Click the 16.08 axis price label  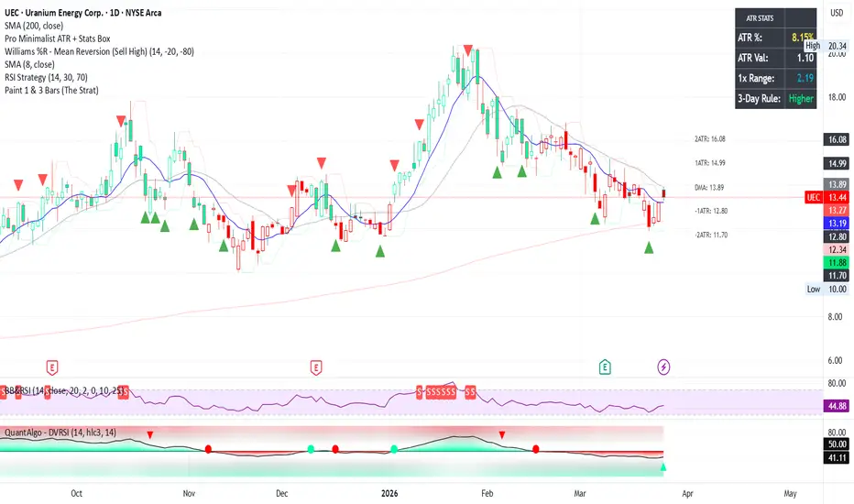838,139
